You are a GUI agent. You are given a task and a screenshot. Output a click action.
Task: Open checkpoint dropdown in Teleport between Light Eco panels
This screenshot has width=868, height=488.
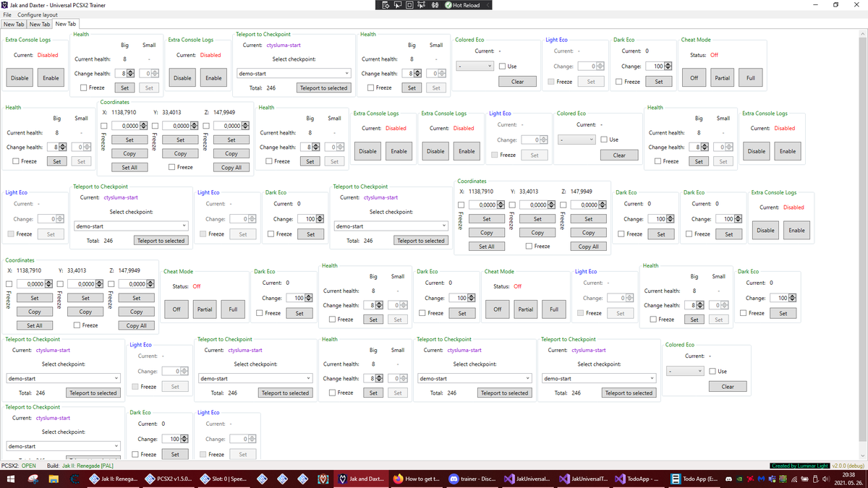point(131,226)
